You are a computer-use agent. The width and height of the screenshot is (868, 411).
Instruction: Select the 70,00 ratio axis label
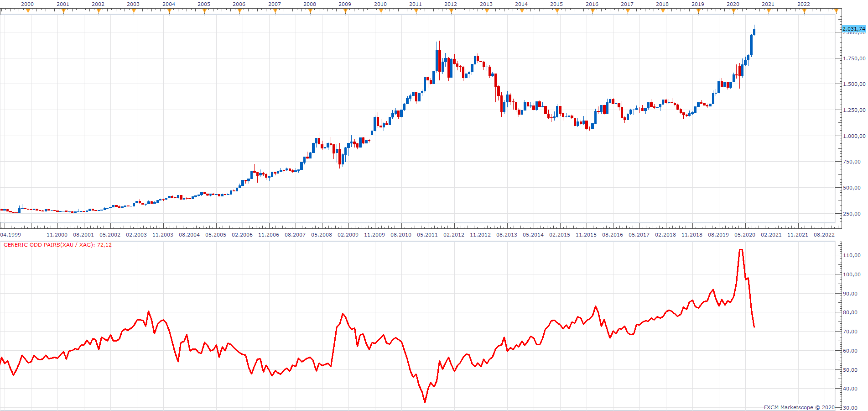pos(851,332)
